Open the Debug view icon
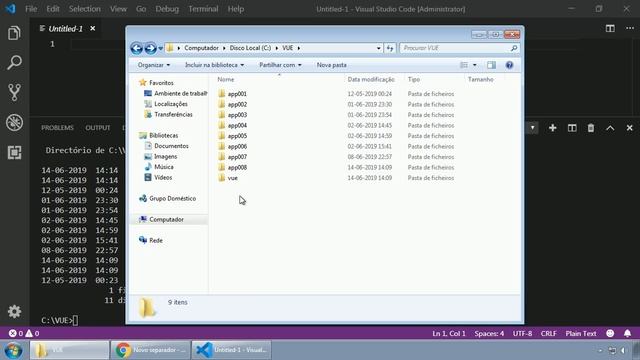 [x=14, y=122]
